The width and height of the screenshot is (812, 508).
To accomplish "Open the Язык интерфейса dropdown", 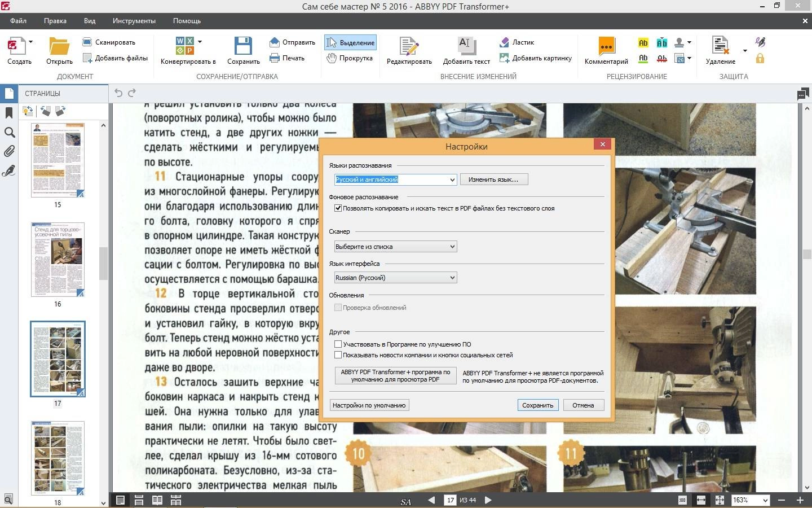I will 395,278.
